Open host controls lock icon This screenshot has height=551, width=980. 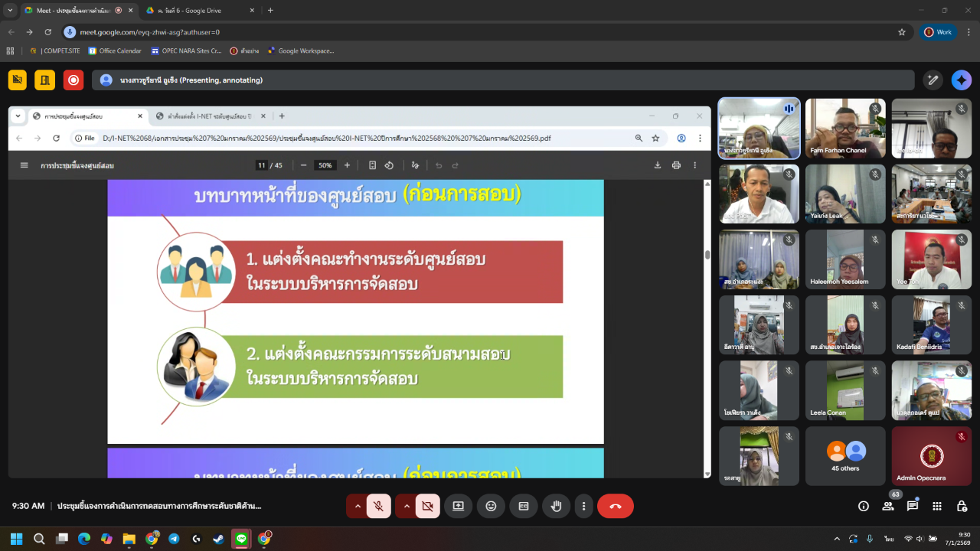point(962,506)
